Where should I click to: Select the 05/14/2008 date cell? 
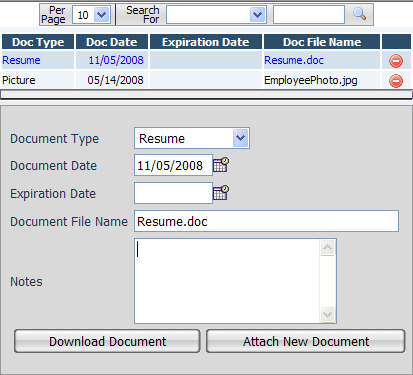tap(112, 80)
